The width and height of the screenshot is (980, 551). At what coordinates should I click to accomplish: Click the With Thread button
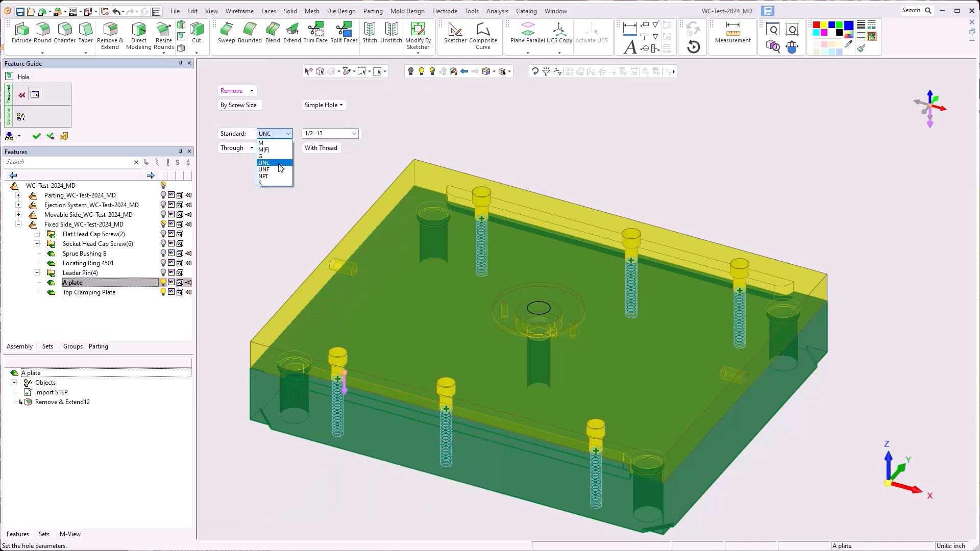(x=321, y=148)
